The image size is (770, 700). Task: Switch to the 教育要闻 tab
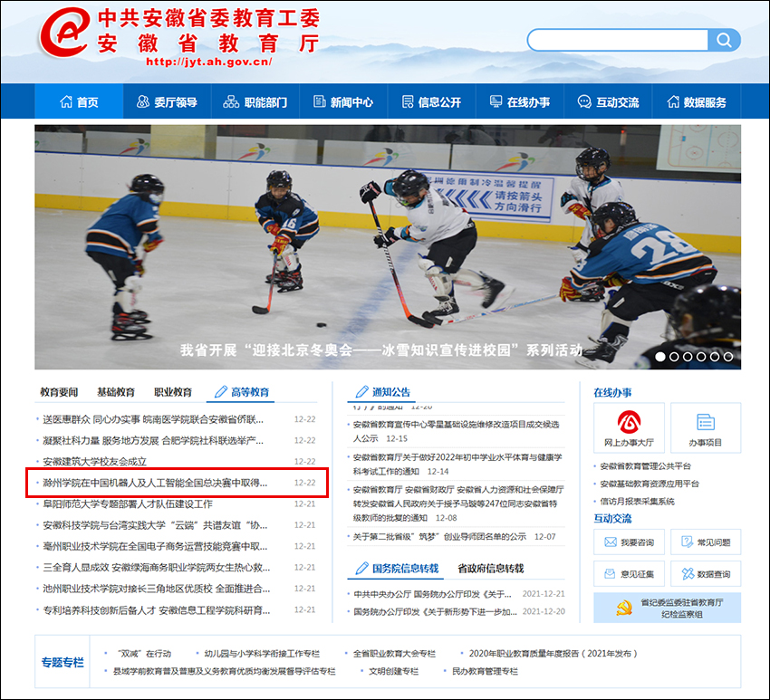[59, 392]
